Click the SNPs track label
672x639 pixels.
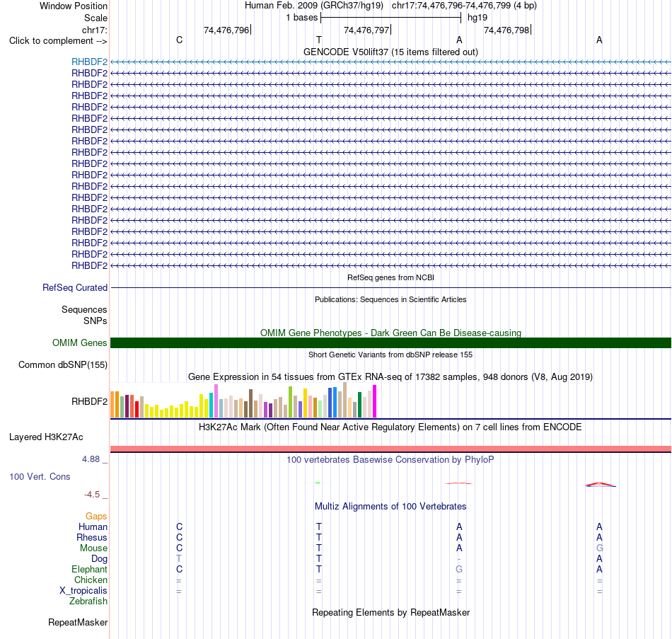tap(95, 321)
